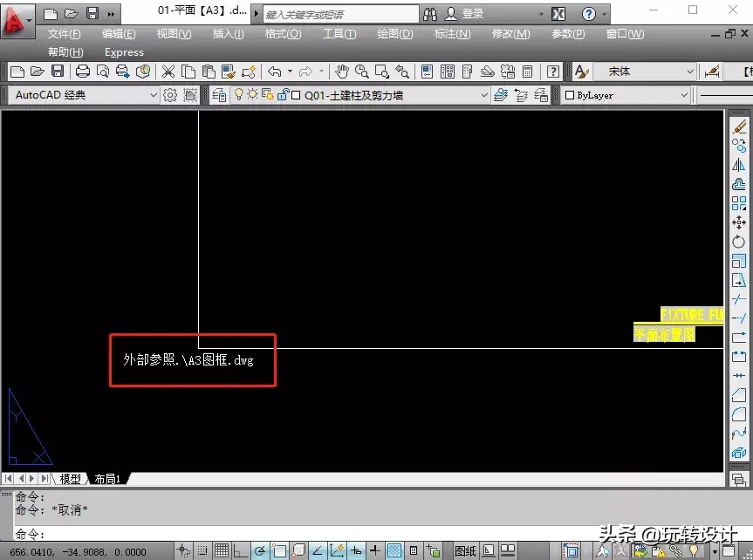Screen dimensions: 753x560
Task: Open the application menu red A button
Action: (17, 20)
